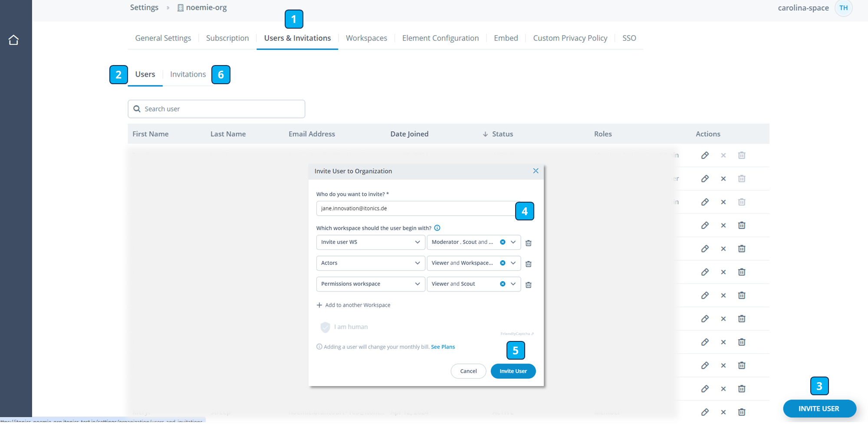This screenshot has width=868, height=426.
Task: Open the Workspaces settings tab
Action: click(x=366, y=38)
